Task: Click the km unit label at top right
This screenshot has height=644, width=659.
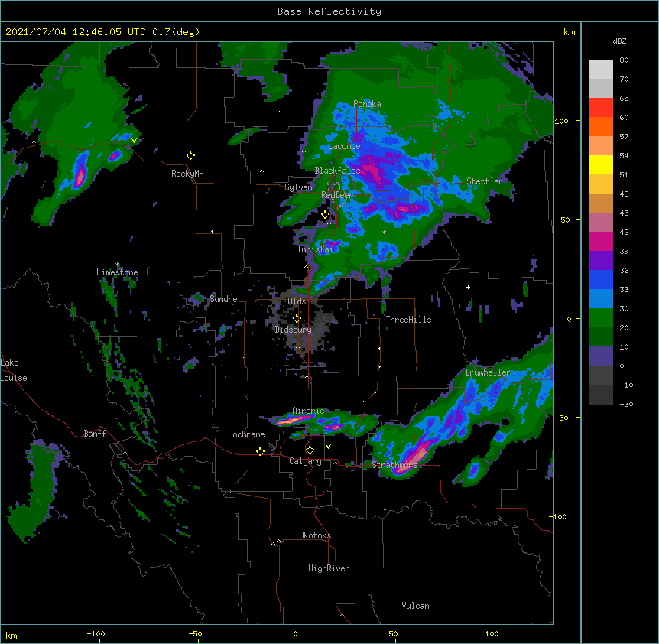Action: pos(569,32)
